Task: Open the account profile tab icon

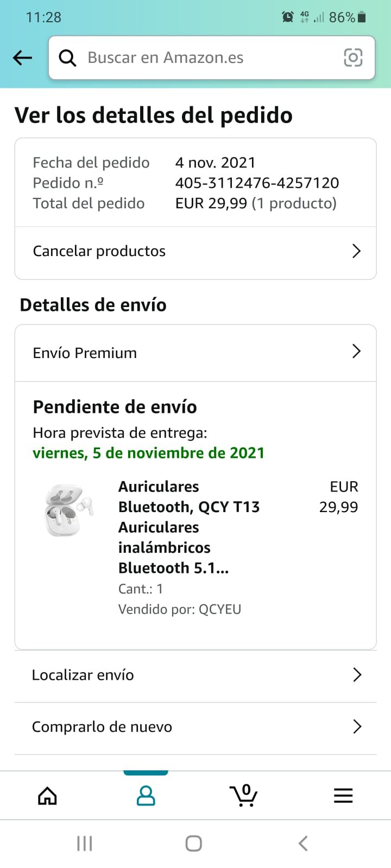Action: click(146, 796)
